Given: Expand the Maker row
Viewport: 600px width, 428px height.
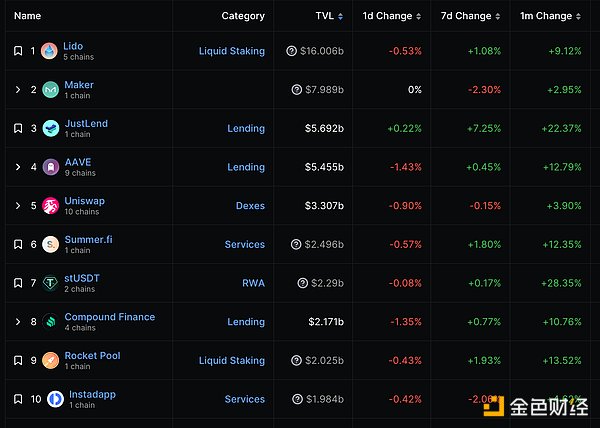Looking at the screenshot, I should (x=18, y=90).
